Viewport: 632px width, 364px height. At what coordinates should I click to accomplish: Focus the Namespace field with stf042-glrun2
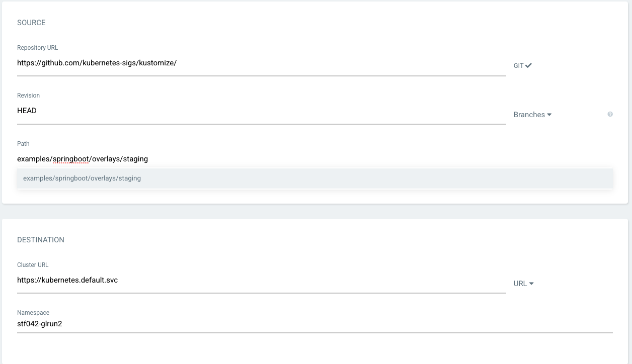314,324
